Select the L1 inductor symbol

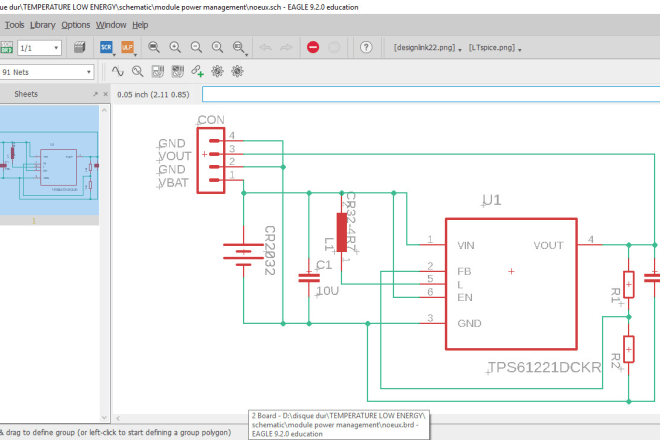pos(342,232)
